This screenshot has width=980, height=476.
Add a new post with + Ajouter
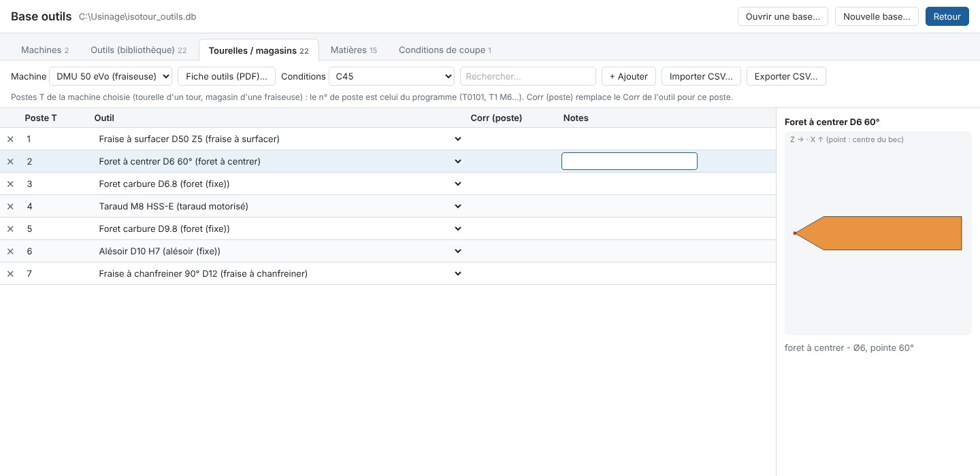tap(629, 76)
